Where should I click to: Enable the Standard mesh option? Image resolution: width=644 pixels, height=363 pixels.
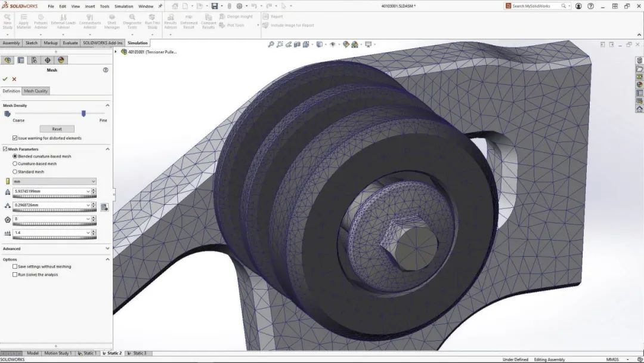[15, 171]
